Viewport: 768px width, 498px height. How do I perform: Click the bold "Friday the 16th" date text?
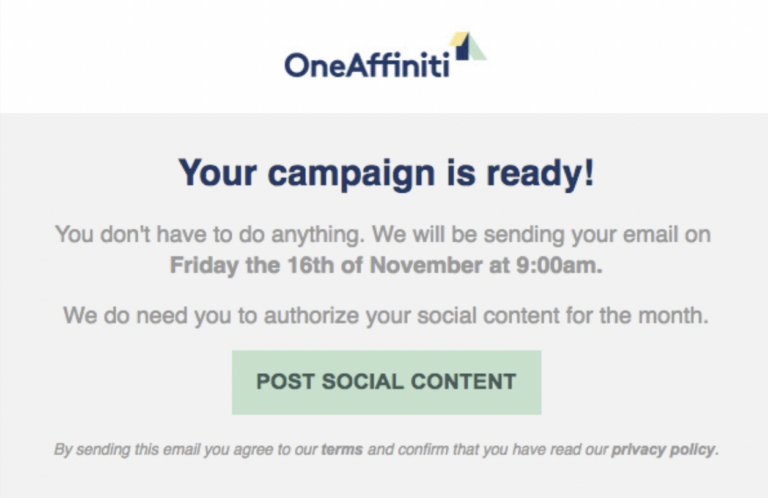[252, 265]
